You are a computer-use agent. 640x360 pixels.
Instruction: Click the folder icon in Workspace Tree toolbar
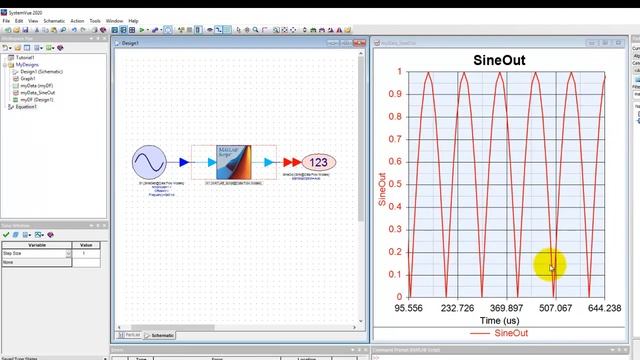click(18, 48)
